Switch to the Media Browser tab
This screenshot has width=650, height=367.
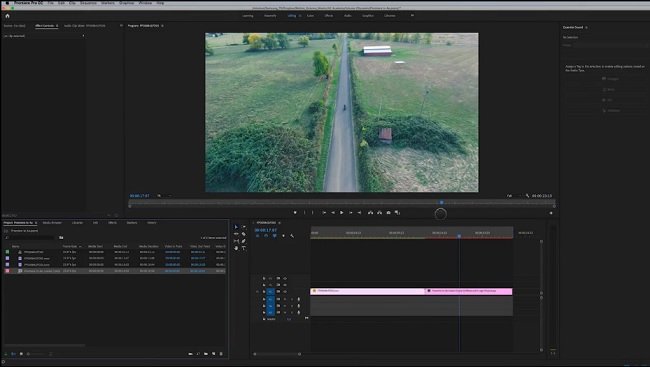tap(52, 223)
